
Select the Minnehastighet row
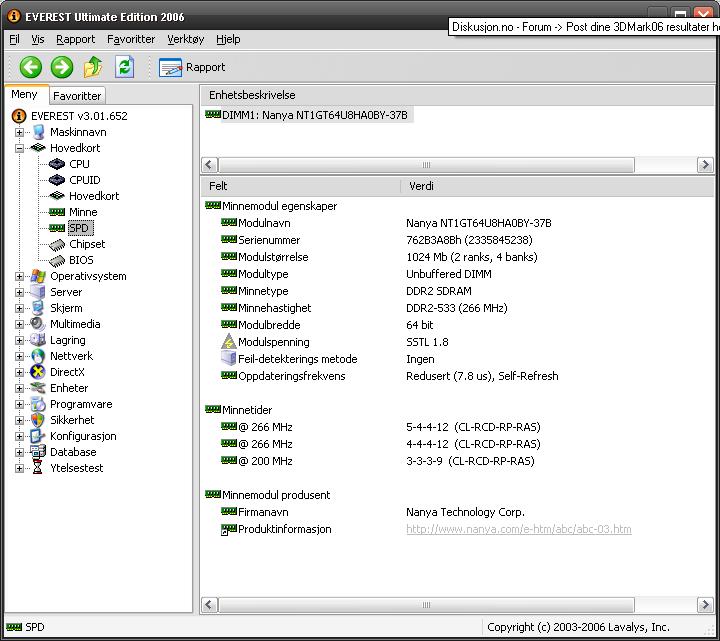364,308
